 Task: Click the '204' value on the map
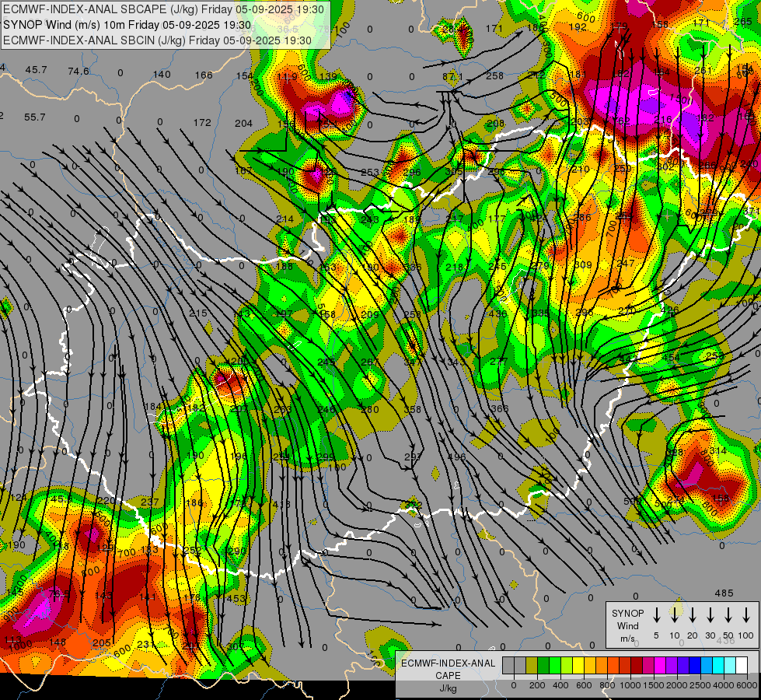243,124
